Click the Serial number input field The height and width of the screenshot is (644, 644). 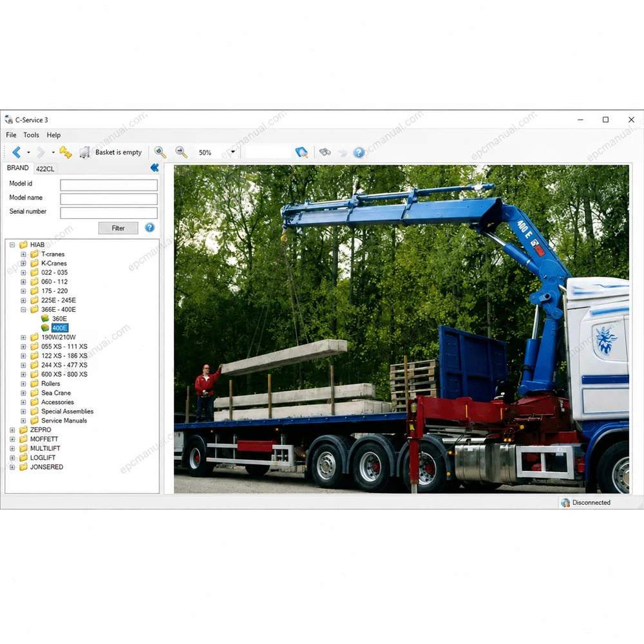point(109,213)
